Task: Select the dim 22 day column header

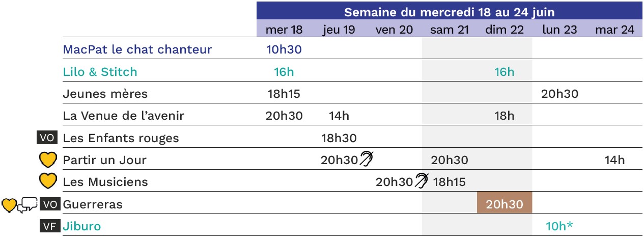Action: click(x=505, y=30)
